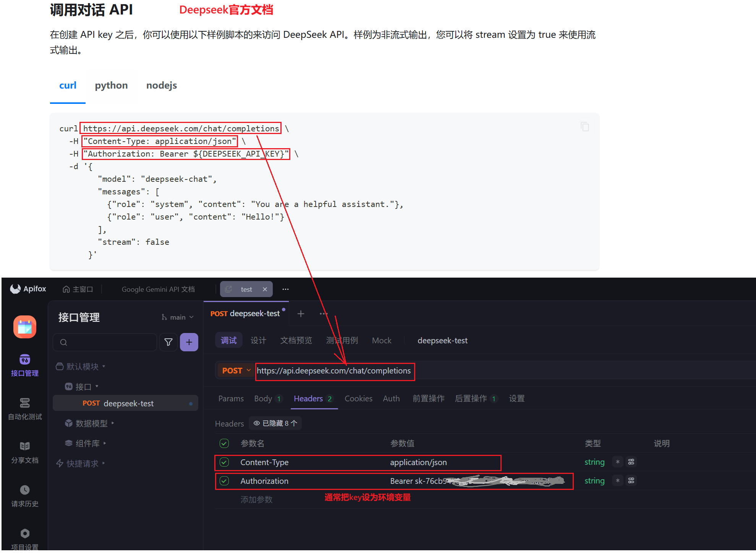The height and width of the screenshot is (556, 756).
Task: Switch to the python code tab
Action: click(x=111, y=86)
